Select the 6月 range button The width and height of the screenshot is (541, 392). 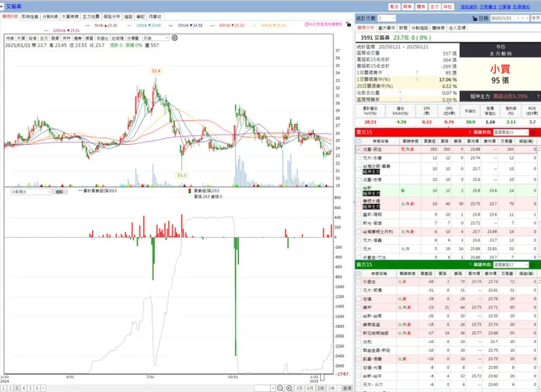click(x=309, y=388)
